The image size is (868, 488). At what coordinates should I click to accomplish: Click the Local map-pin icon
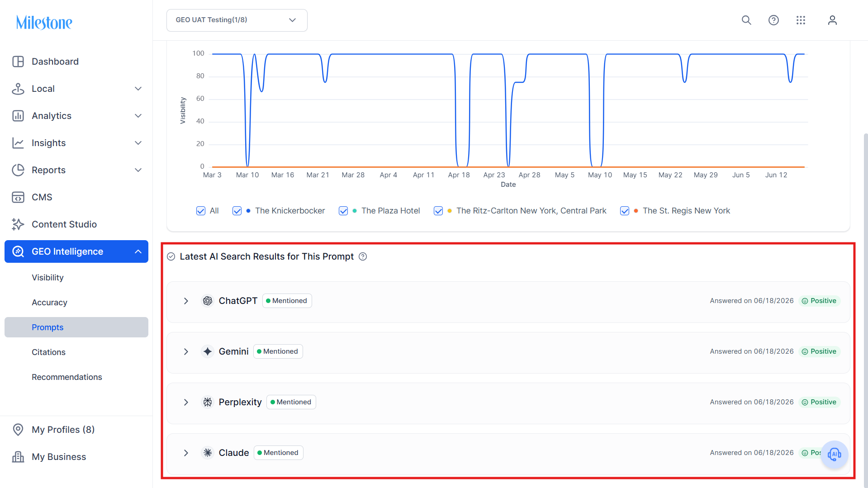point(18,89)
